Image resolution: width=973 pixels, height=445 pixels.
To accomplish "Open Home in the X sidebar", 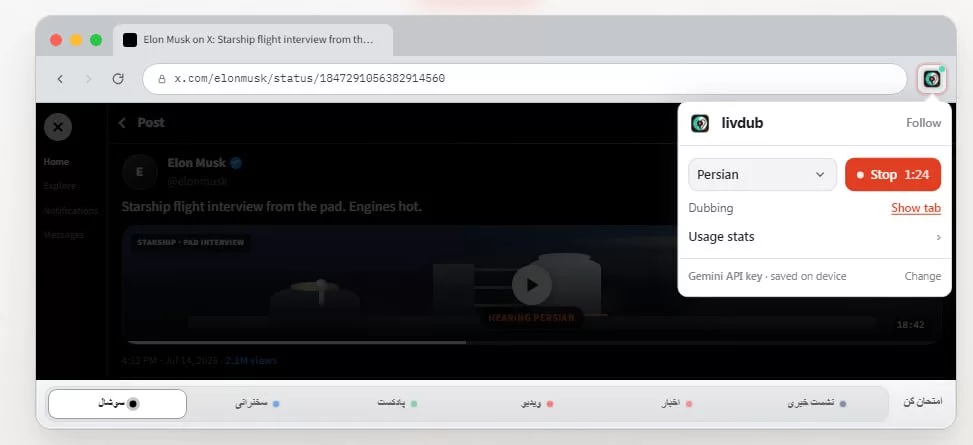I will (56, 161).
